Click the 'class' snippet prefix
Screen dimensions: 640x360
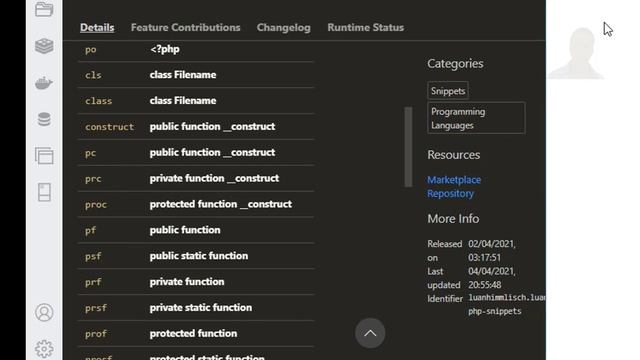click(x=98, y=101)
